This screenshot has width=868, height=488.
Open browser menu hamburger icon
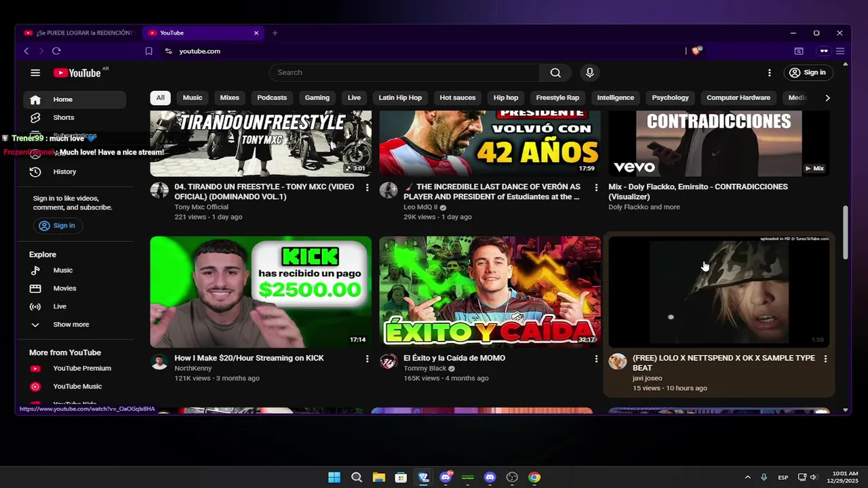coord(840,51)
